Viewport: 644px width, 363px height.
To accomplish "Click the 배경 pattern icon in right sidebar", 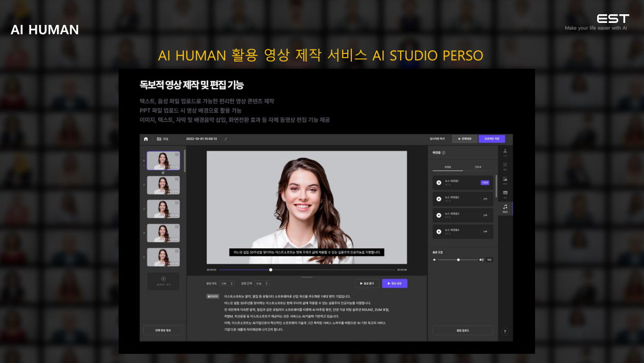I will pos(505,165).
